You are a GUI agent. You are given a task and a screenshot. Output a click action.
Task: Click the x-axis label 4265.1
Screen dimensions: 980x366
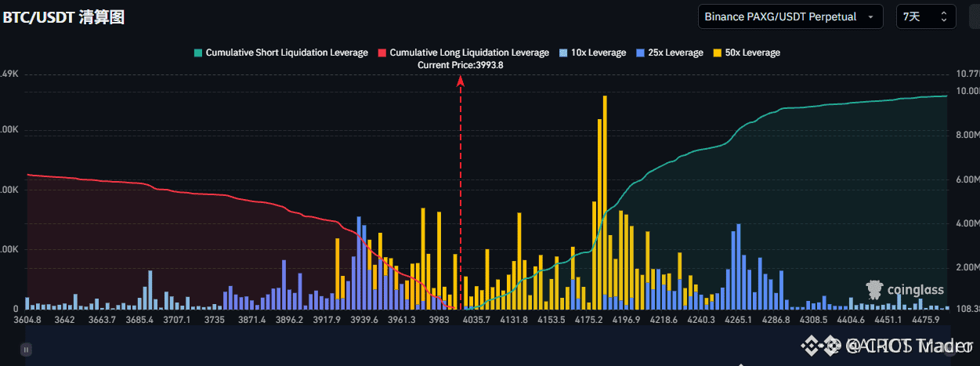(x=739, y=320)
